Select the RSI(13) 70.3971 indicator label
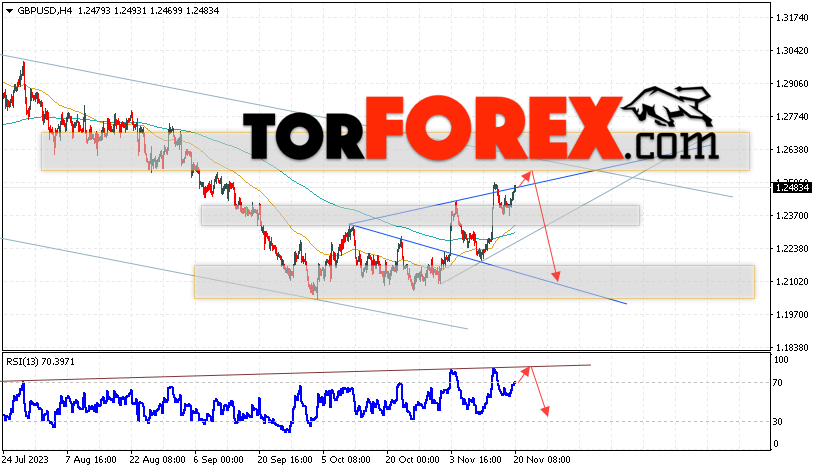The height and width of the screenshot is (471, 816). click(41, 362)
